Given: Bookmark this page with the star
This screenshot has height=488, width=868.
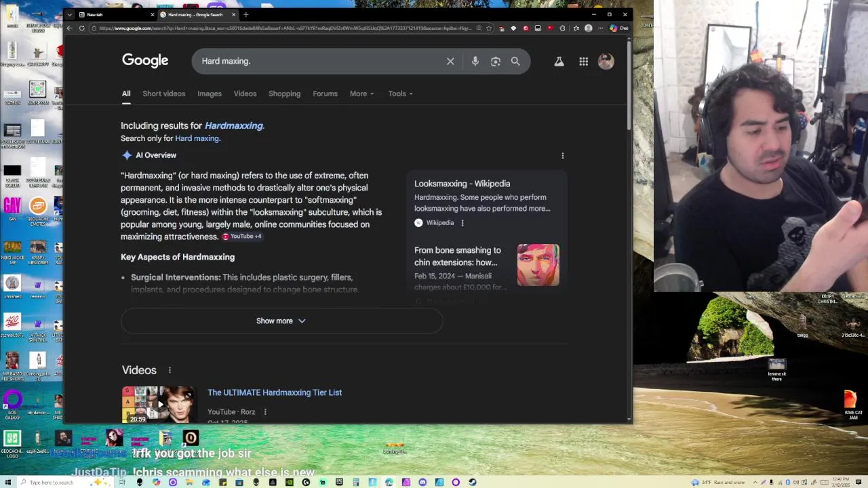Looking at the screenshot, I should point(488,28).
